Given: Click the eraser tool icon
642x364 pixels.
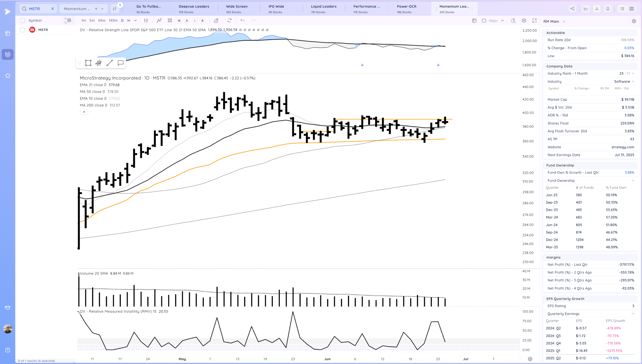Looking at the screenshot, I should tap(216, 21).
